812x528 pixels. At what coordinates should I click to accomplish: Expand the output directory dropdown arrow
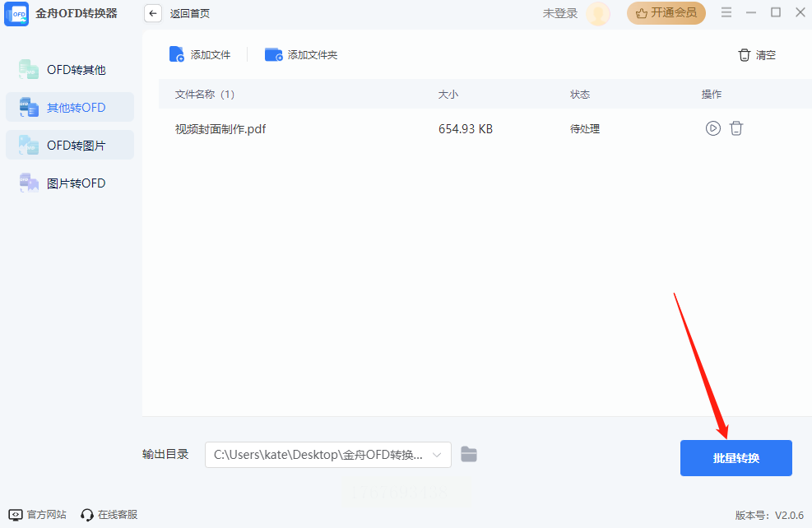tap(437, 455)
